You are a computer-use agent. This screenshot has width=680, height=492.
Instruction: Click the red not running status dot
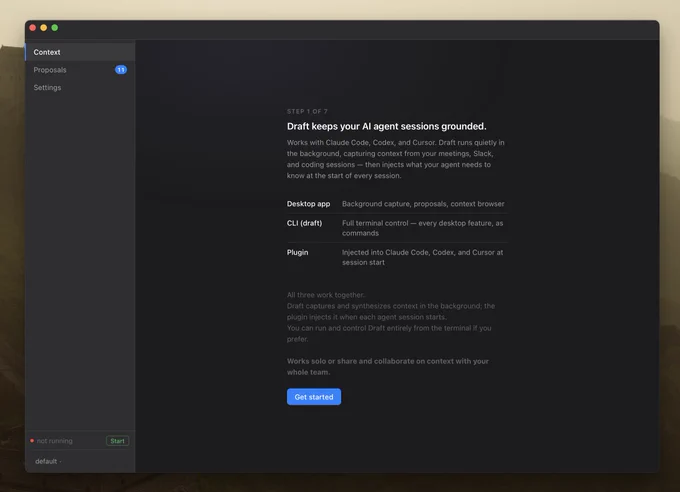coord(32,441)
